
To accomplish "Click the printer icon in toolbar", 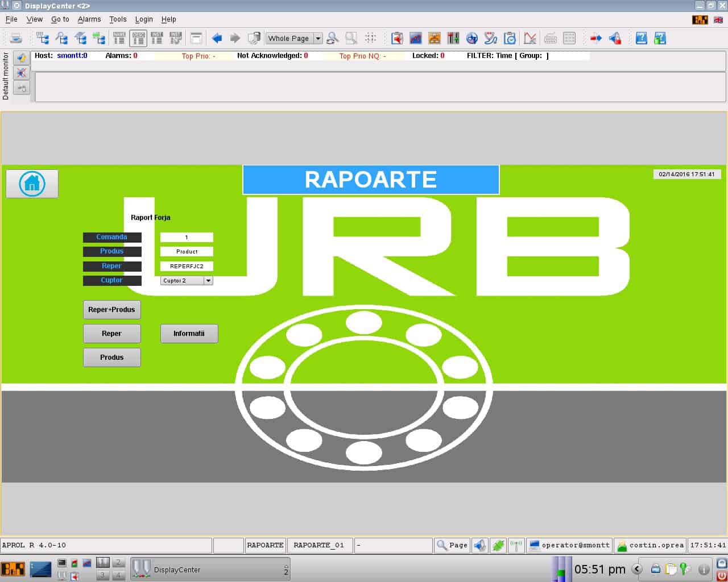I will (x=16, y=38).
